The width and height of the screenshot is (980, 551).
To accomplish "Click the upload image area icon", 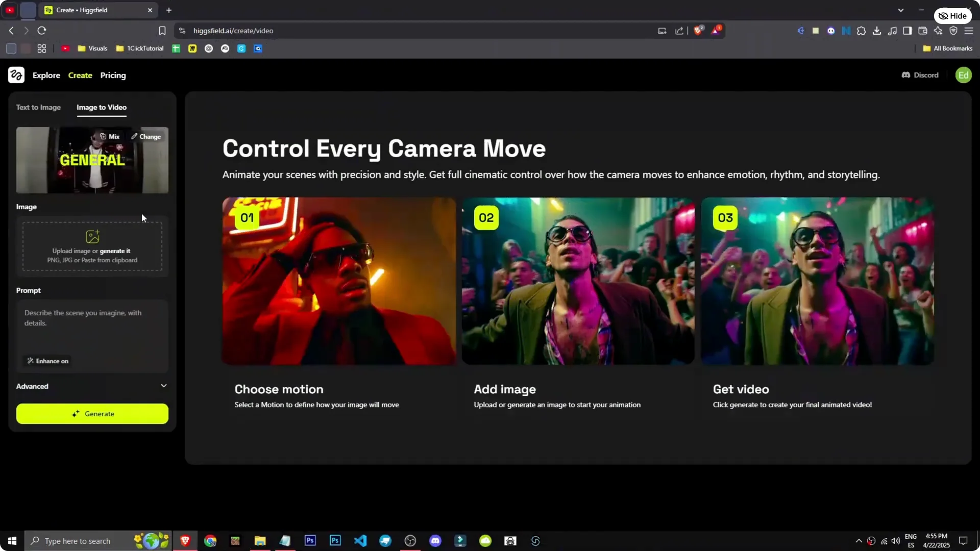I will click(92, 236).
